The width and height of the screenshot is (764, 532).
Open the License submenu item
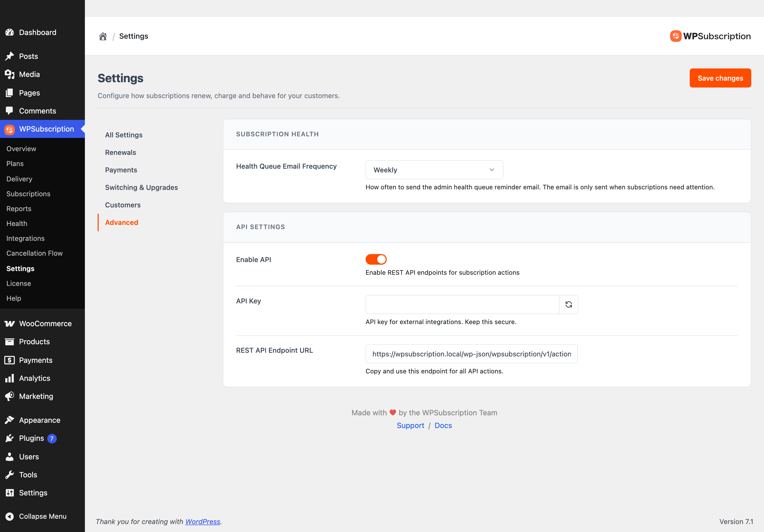tap(19, 284)
